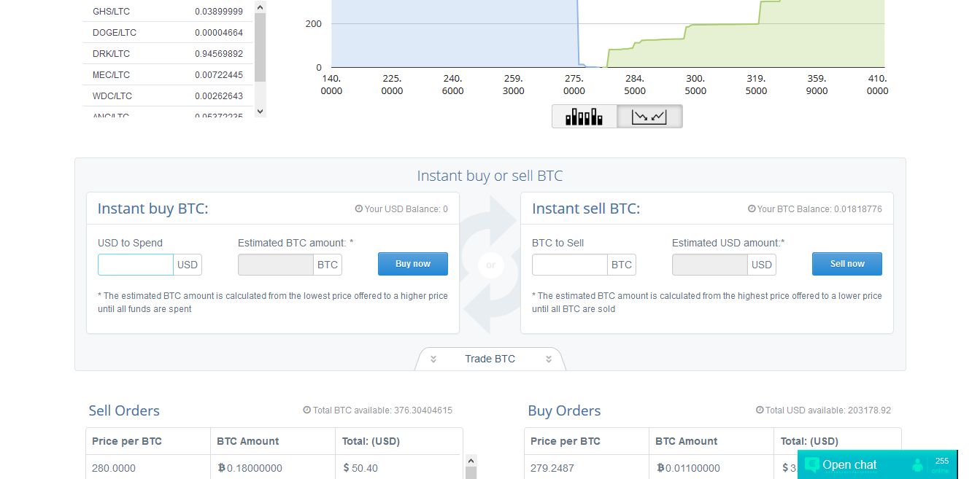Switch to the line depth chart icon
980x479 pixels.
pos(649,116)
